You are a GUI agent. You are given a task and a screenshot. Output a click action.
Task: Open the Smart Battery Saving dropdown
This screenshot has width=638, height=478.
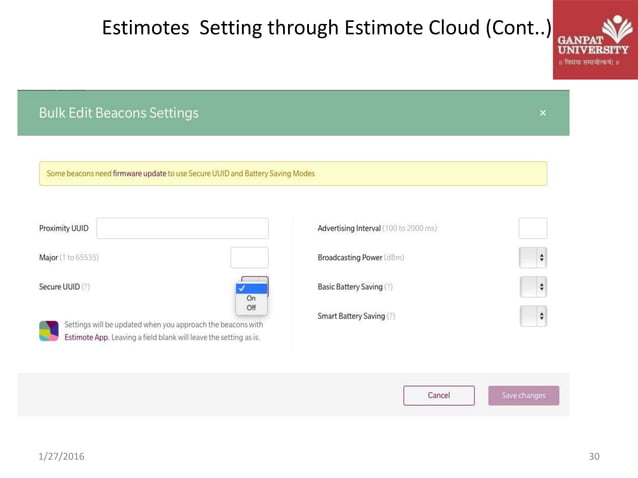(533, 316)
